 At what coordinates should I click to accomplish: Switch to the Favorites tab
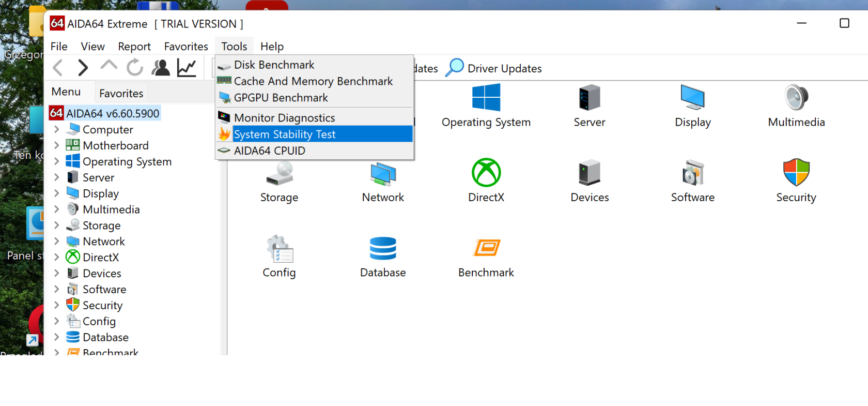coord(121,94)
